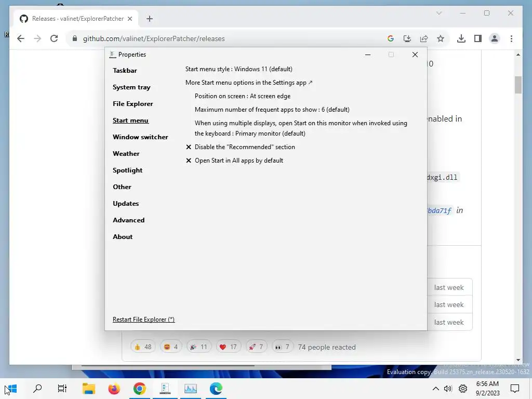Click the install app icon in the address bar
Image resolution: width=532 pixels, height=399 pixels.
coord(407,38)
